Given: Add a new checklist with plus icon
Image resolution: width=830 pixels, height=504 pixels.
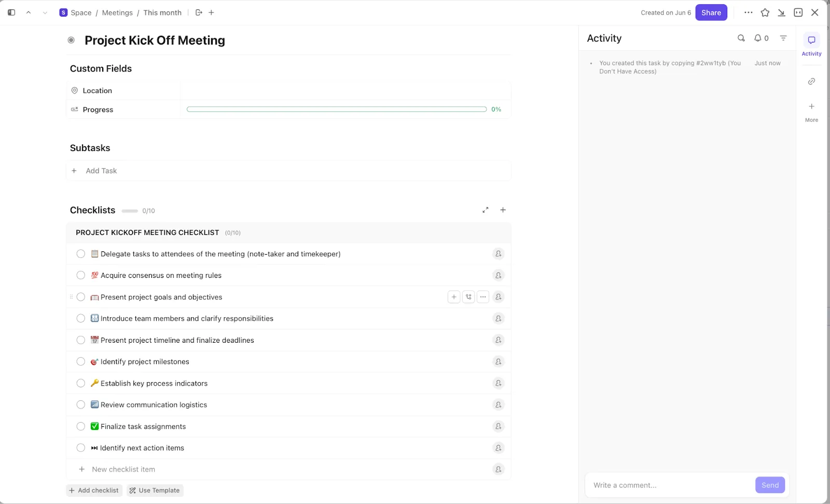Looking at the screenshot, I should coord(503,210).
